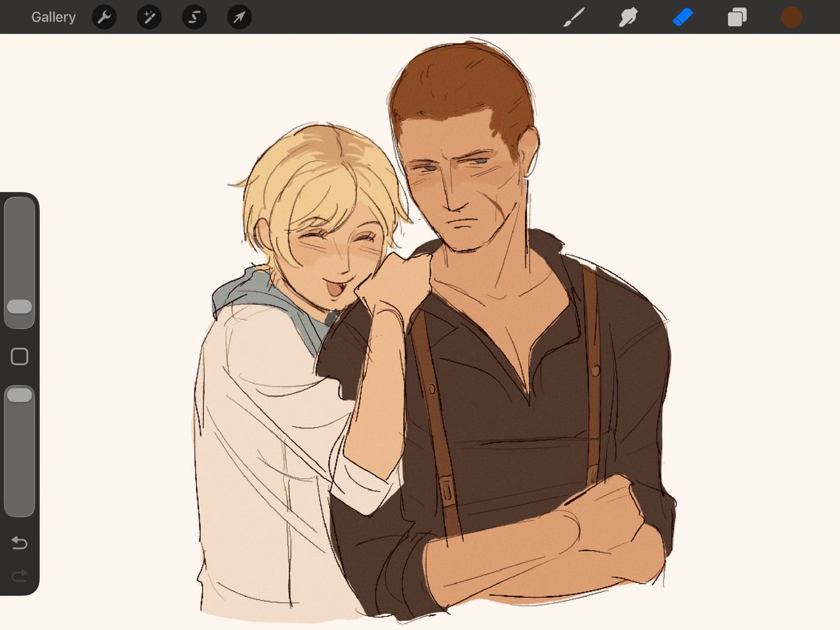Open the Gallery

[x=53, y=17]
